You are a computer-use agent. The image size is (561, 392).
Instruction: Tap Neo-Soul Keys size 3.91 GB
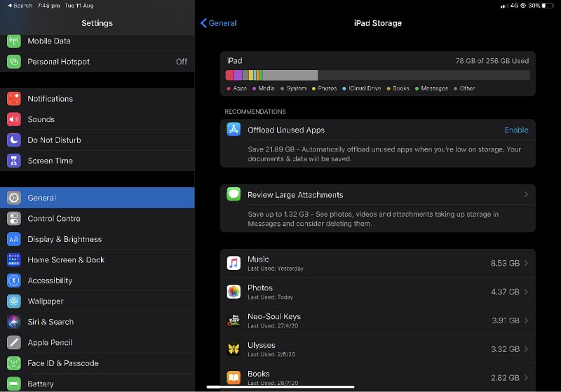505,320
